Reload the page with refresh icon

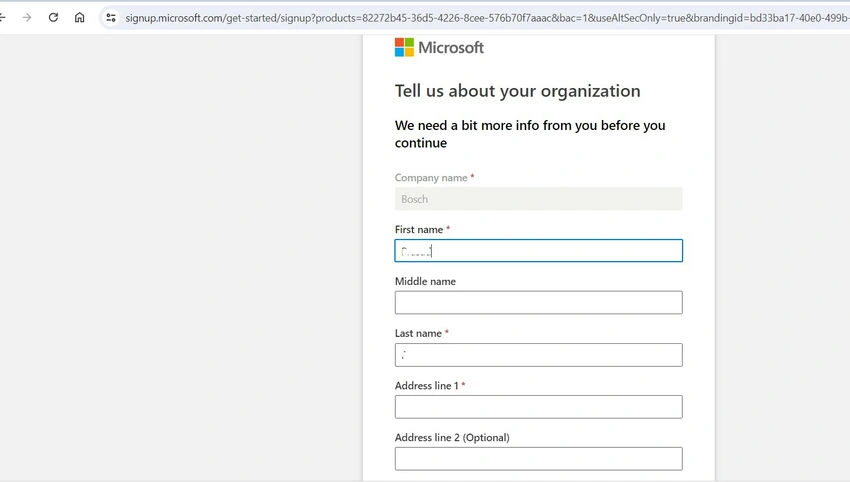coord(53,17)
